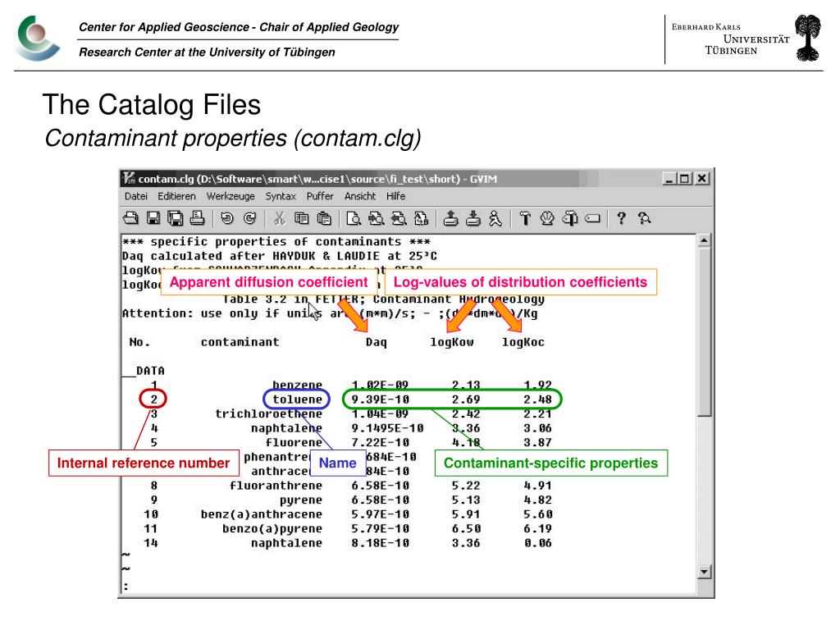Click the Cut scissors icon
The image size is (840, 630).
coord(279,218)
